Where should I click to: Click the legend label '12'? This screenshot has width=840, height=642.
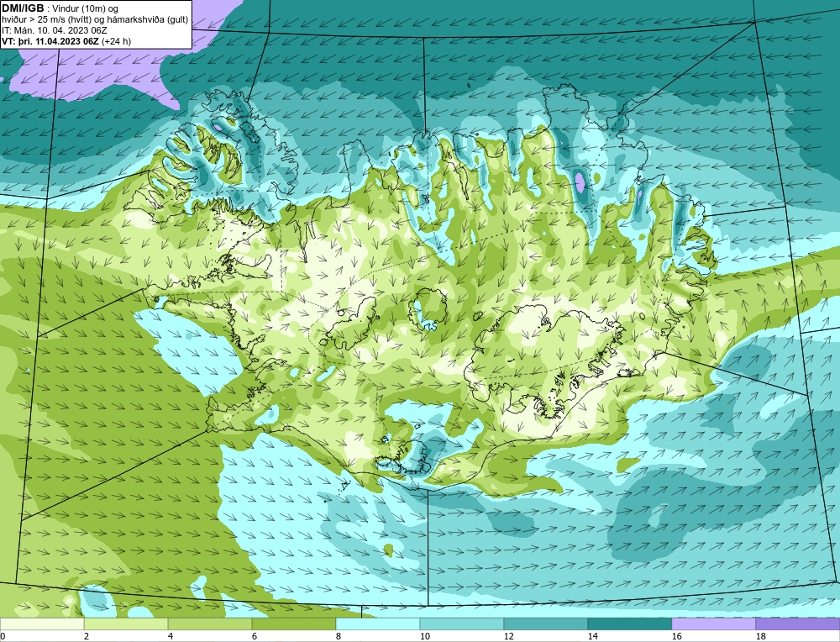pyautogui.click(x=508, y=636)
